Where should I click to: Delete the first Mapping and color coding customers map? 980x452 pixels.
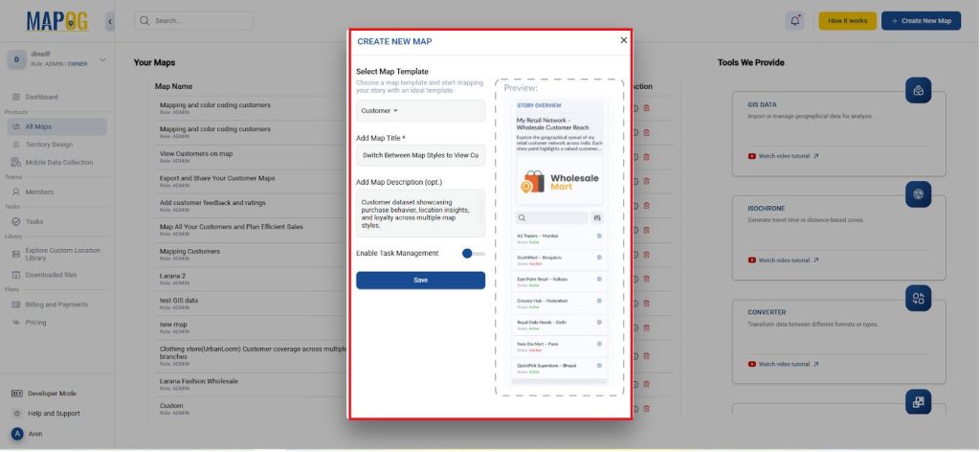pos(646,108)
